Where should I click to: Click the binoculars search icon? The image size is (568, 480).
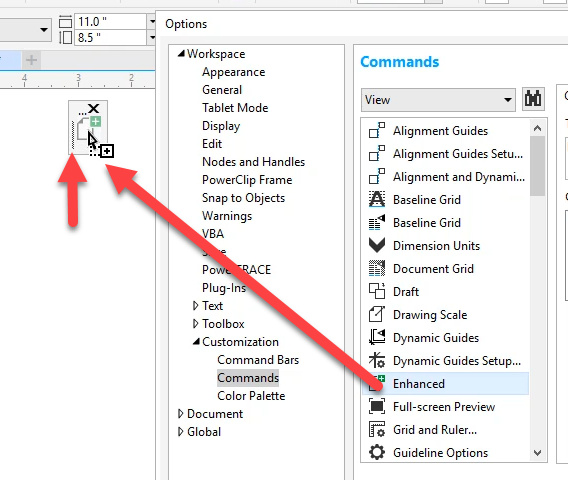pos(533,99)
